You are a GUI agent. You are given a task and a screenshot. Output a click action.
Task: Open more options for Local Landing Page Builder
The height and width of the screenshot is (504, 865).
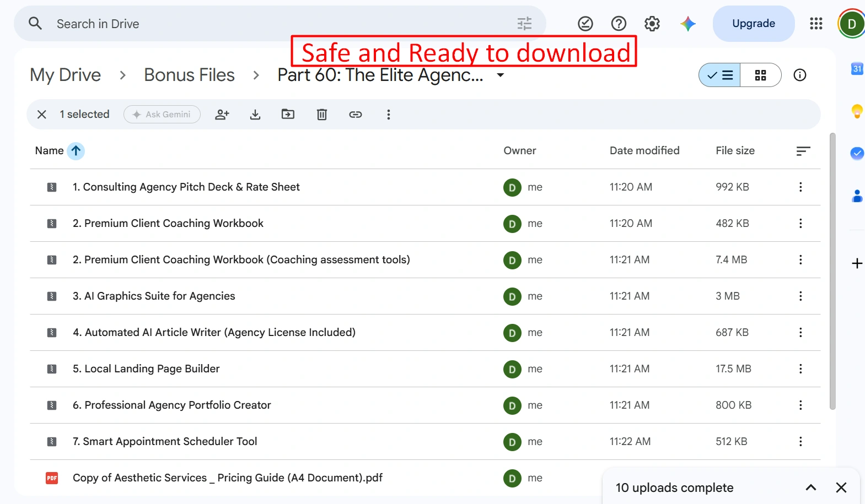tap(800, 369)
